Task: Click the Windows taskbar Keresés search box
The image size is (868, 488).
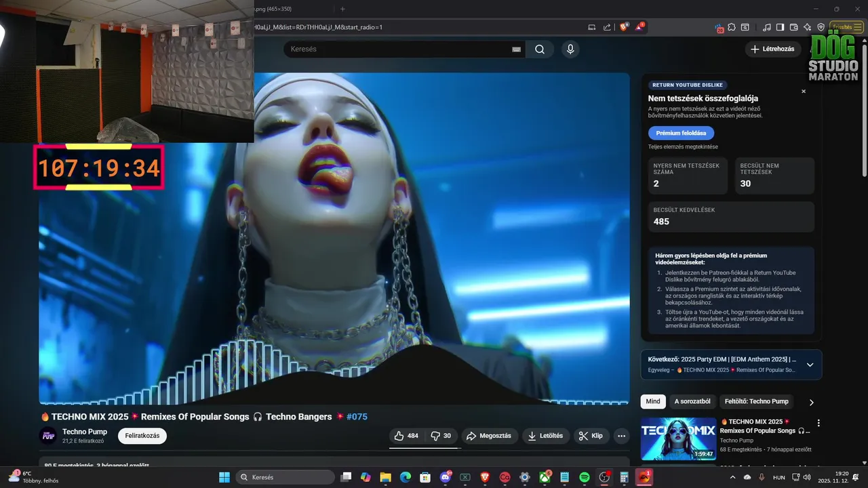Action: pyautogui.click(x=285, y=477)
